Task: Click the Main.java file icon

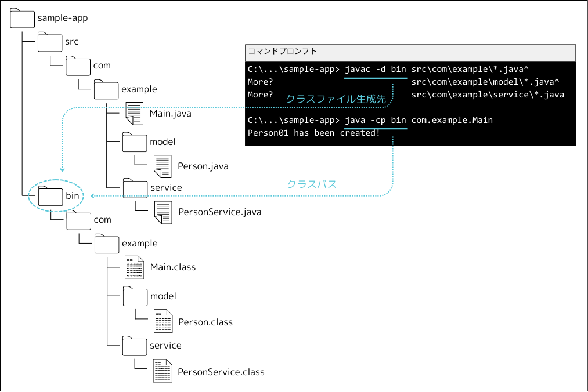Action: click(134, 113)
